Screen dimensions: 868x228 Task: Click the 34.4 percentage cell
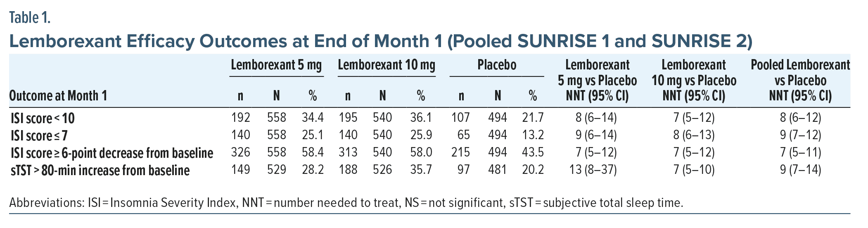pyautogui.click(x=312, y=118)
